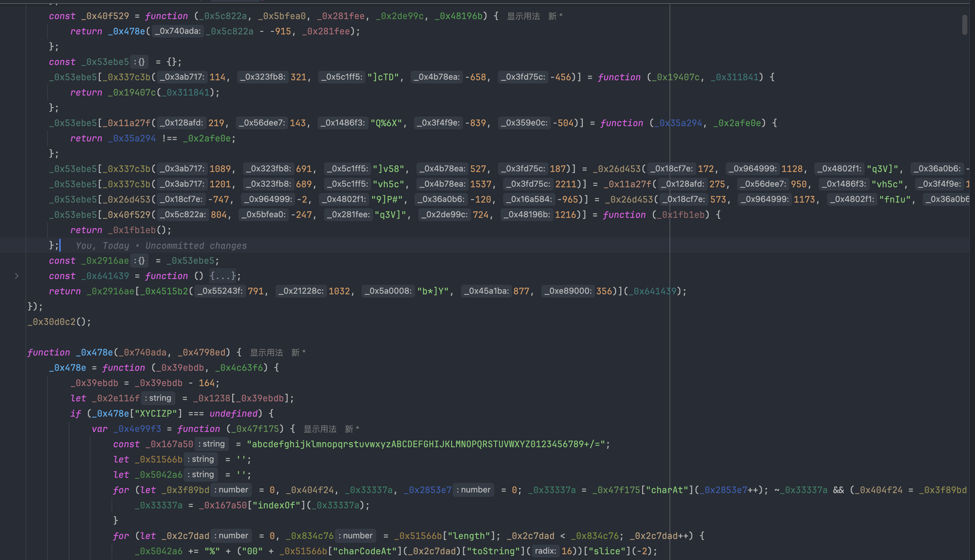Click the ':{}' type hint after _0x53ebe5

click(139, 62)
